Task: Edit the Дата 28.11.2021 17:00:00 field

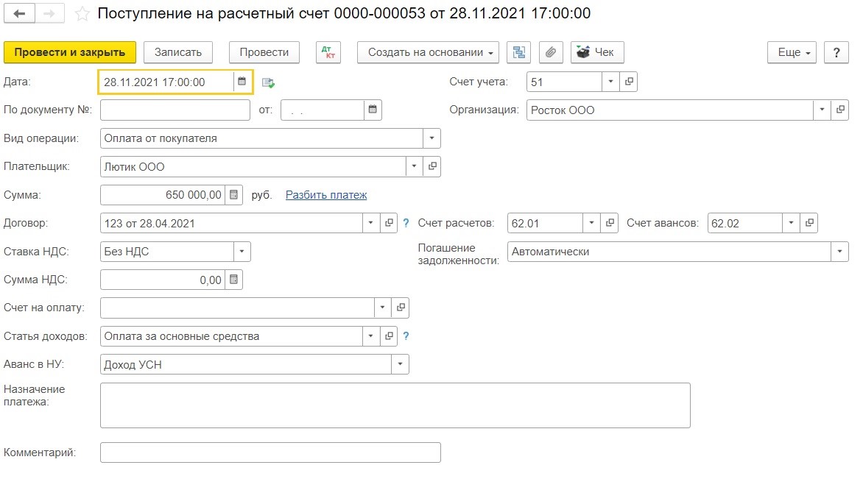Action: tap(167, 82)
